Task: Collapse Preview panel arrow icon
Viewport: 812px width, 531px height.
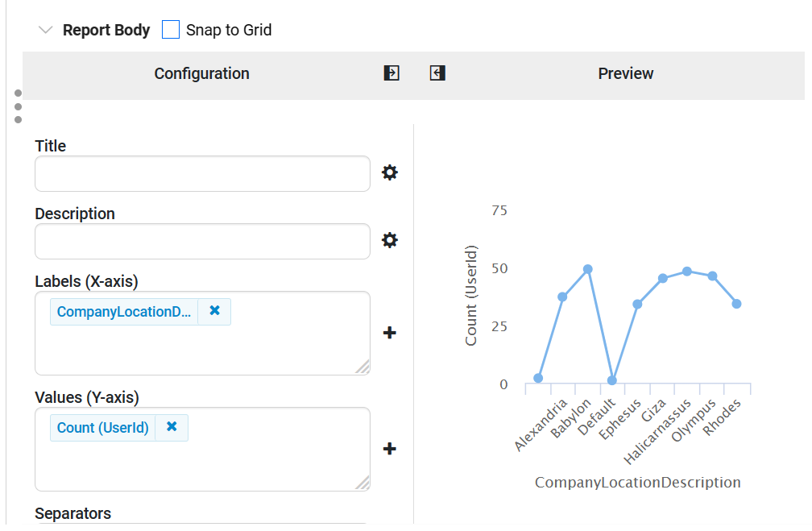Action: (437, 73)
